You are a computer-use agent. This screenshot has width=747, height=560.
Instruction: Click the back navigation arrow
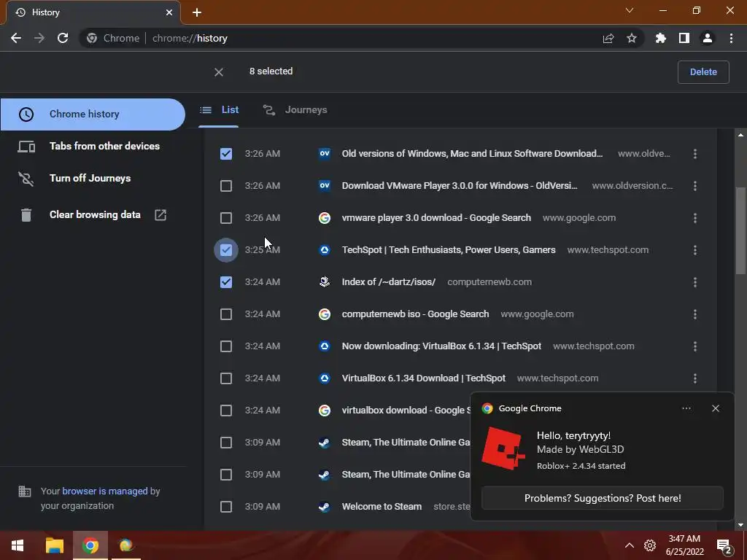(16, 38)
